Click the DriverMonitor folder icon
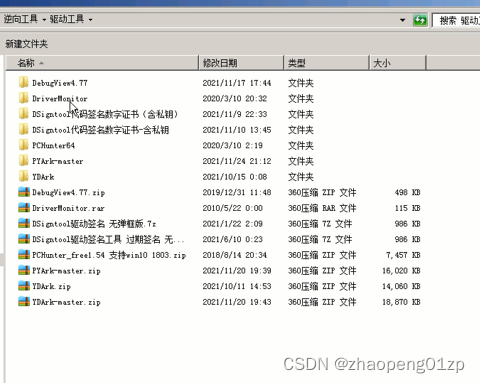 (x=23, y=98)
